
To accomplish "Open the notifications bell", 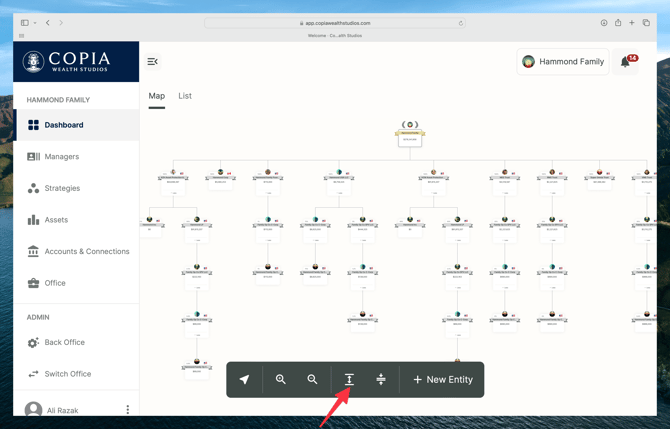I will tap(626, 62).
